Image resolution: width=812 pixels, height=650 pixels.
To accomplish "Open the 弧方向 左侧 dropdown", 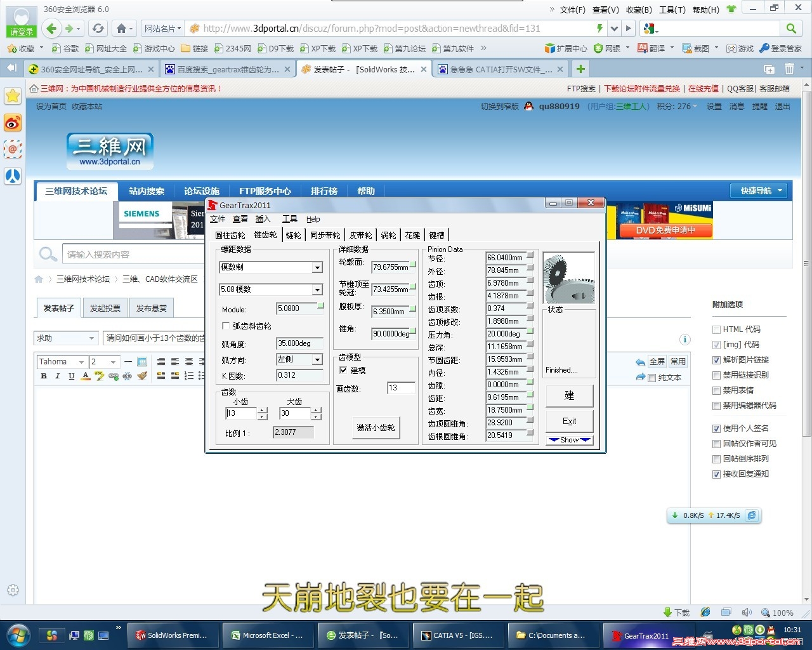I will pos(317,360).
